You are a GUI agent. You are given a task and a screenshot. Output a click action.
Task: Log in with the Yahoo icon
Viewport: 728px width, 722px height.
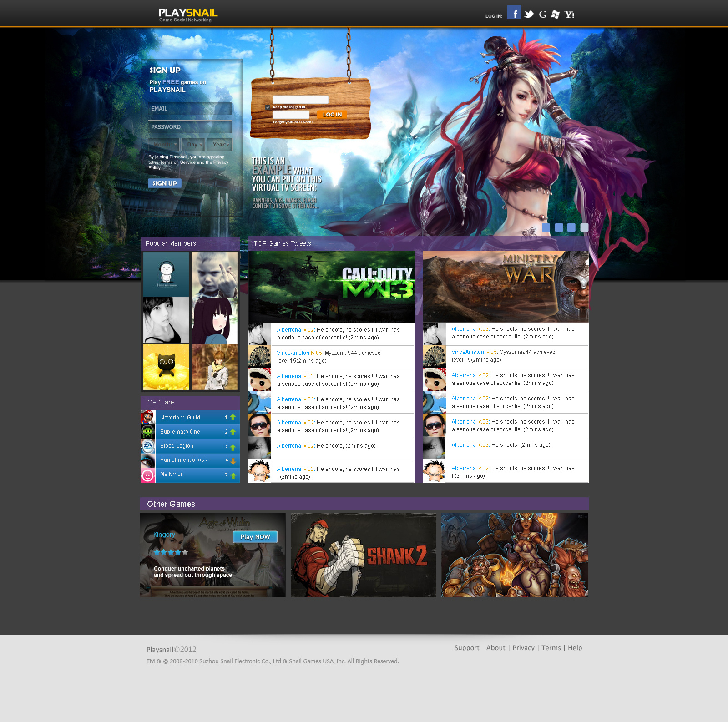point(569,15)
